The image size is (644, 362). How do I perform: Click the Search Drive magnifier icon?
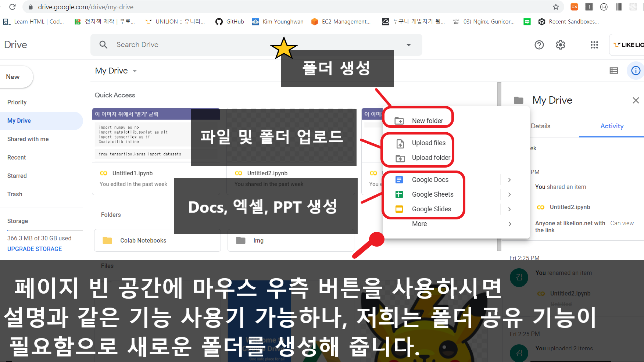pos(103,44)
